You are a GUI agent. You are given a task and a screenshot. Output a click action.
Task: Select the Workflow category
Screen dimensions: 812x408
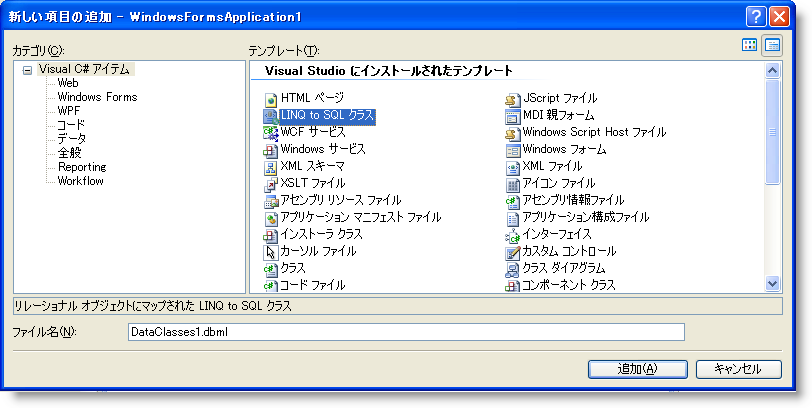tap(80, 181)
